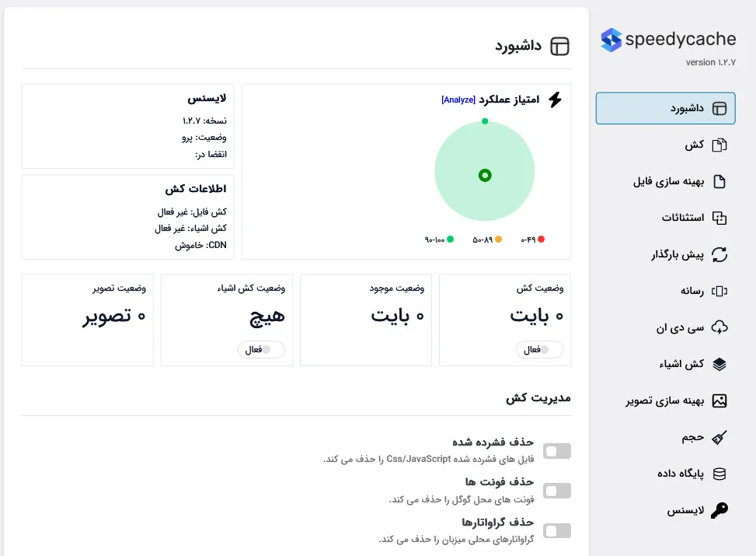Go to کش اشیاء section
The width and height of the screenshot is (756, 556).
(665, 364)
